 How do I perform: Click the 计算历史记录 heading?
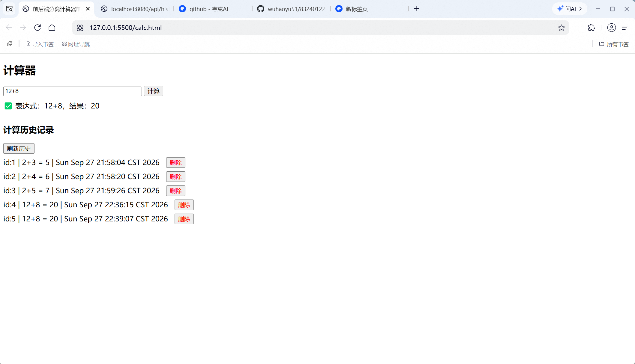(28, 130)
